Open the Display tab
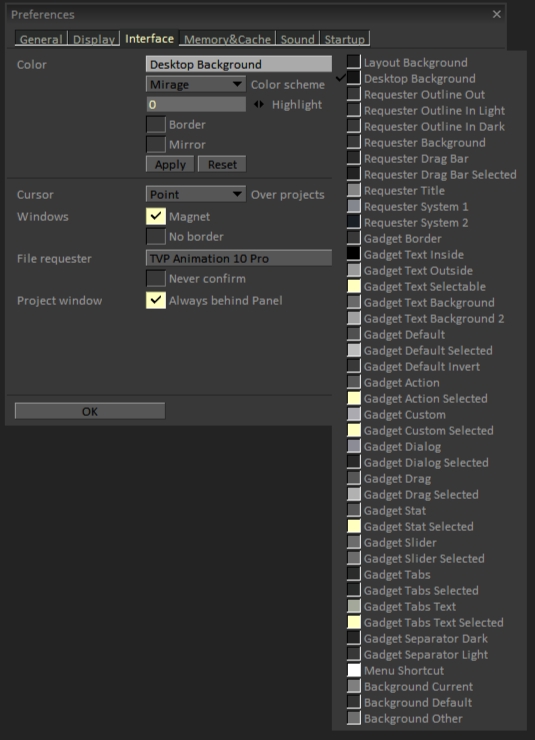 tap(94, 39)
